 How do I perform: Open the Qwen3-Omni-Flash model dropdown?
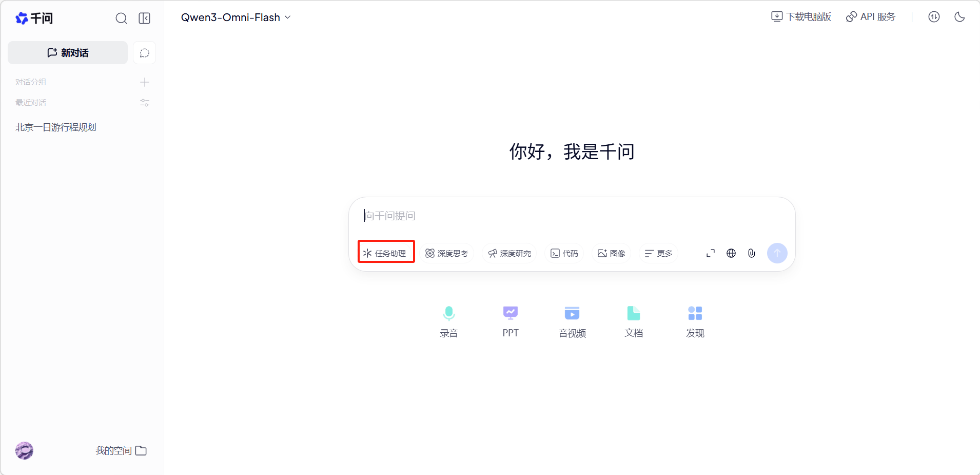(236, 17)
